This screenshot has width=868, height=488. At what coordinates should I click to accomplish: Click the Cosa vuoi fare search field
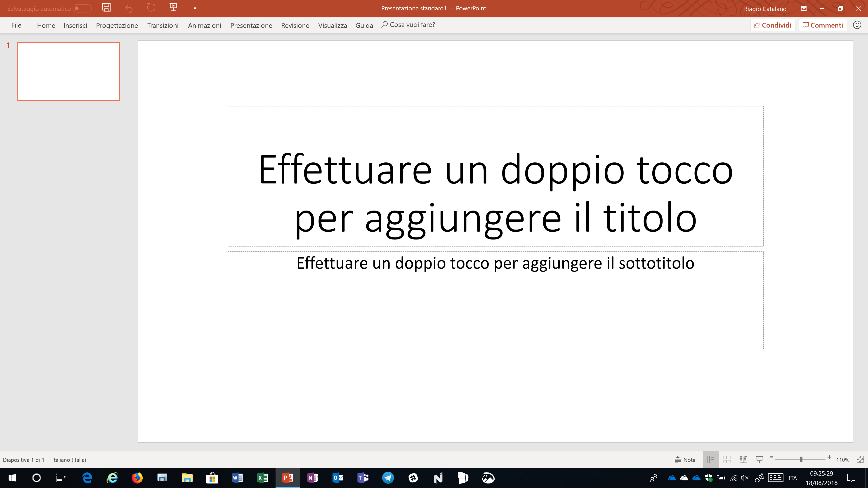[408, 25]
